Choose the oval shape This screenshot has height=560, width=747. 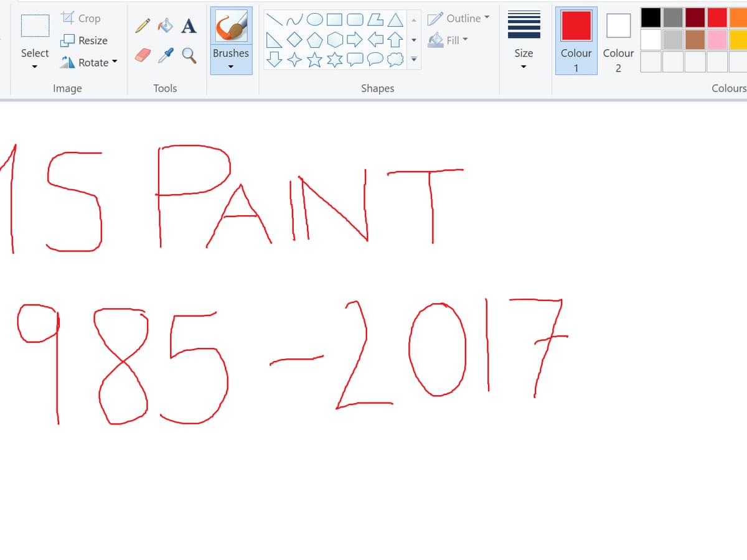coord(316,21)
